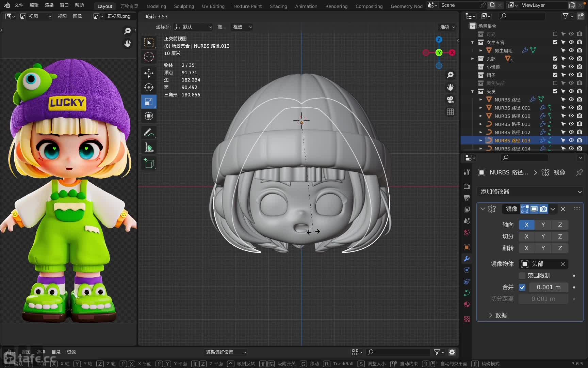Switch to the Modeling workspace tab
588x368 pixels.
[x=156, y=6]
